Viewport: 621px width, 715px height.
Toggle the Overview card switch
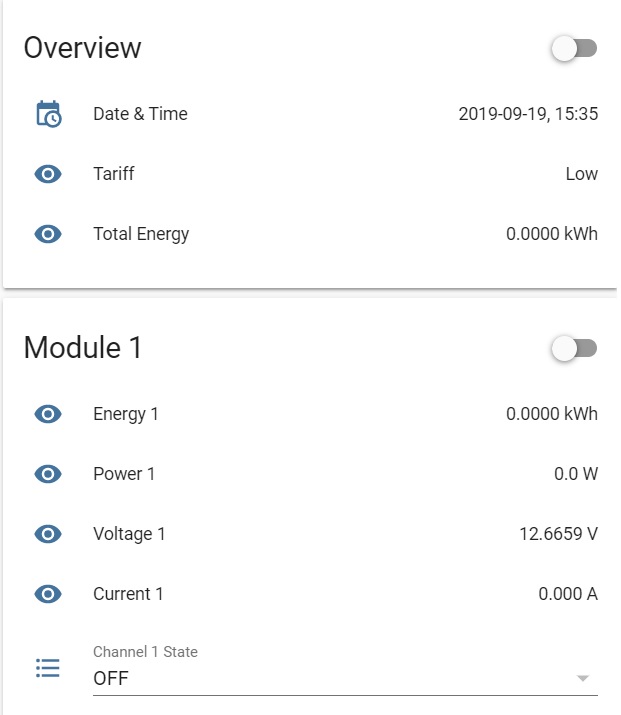[574, 48]
